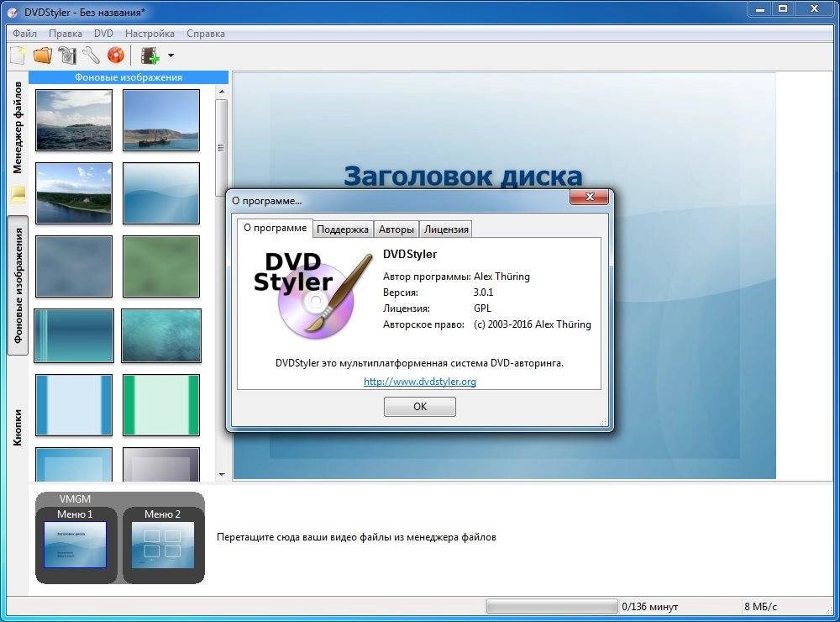Click the Add video file filmstrip icon
The image size is (840, 622).
click(x=150, y=55)
